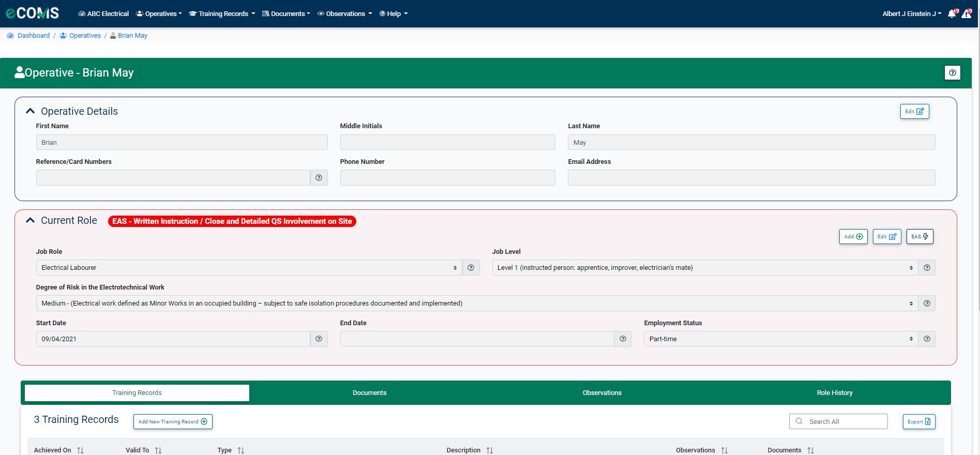Click the help icon in the Operative header
980x455 pixels.
[x=952, y=73]
